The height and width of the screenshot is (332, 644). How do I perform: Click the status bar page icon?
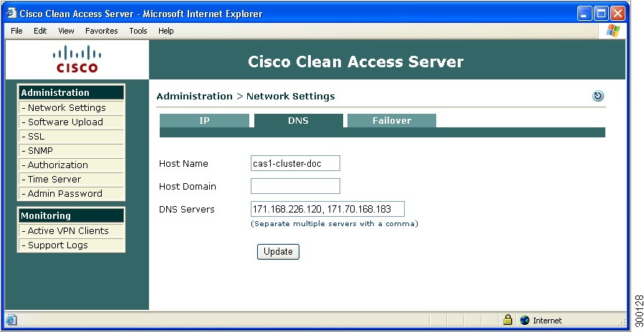pos(11,320)
